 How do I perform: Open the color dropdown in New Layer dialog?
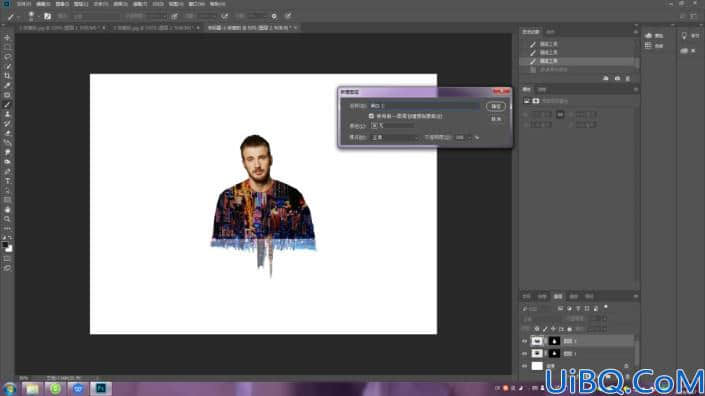(x=393, y=126)
